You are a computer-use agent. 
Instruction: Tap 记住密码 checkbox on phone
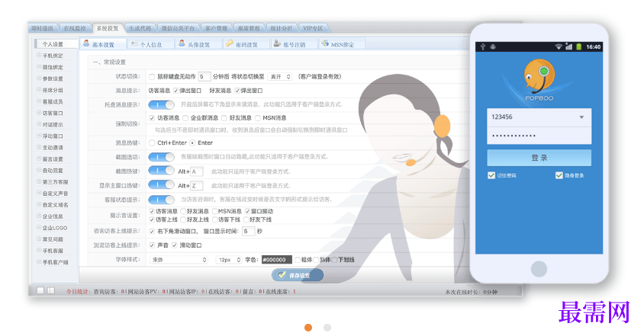tap(491, 175)
